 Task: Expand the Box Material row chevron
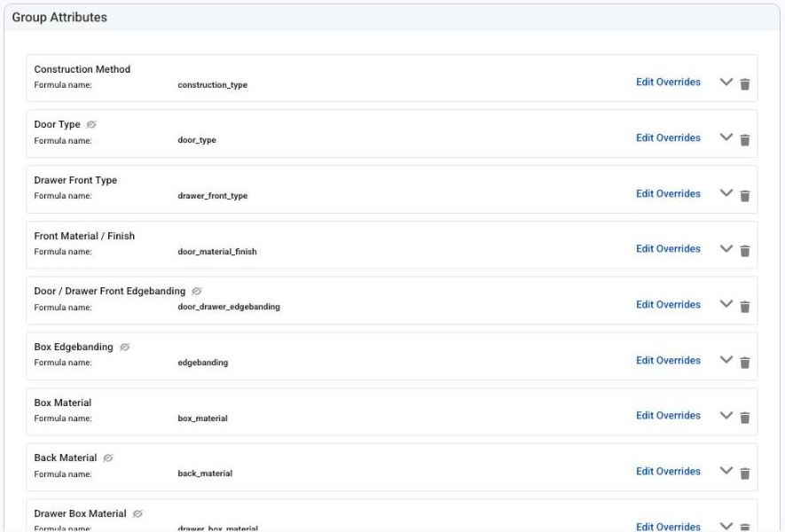(726, 415)
